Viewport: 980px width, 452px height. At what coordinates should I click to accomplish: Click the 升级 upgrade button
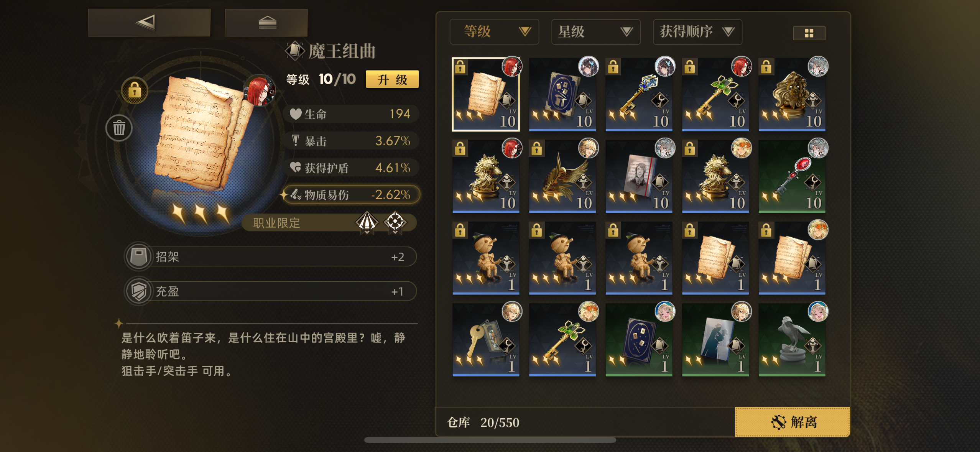click(x=392, y=79)
